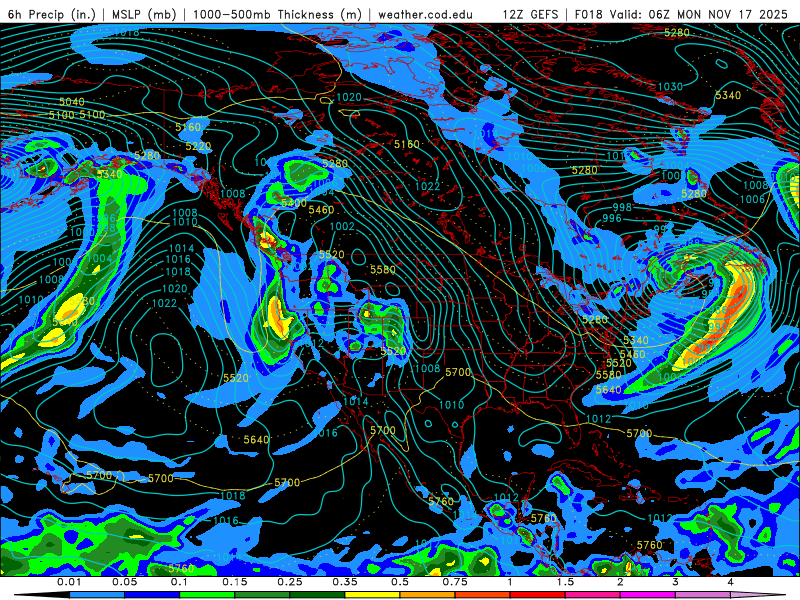Select the '12Z GEFS' model run label
The width and height of the screenshot is (800, 600).
point(530,14)
